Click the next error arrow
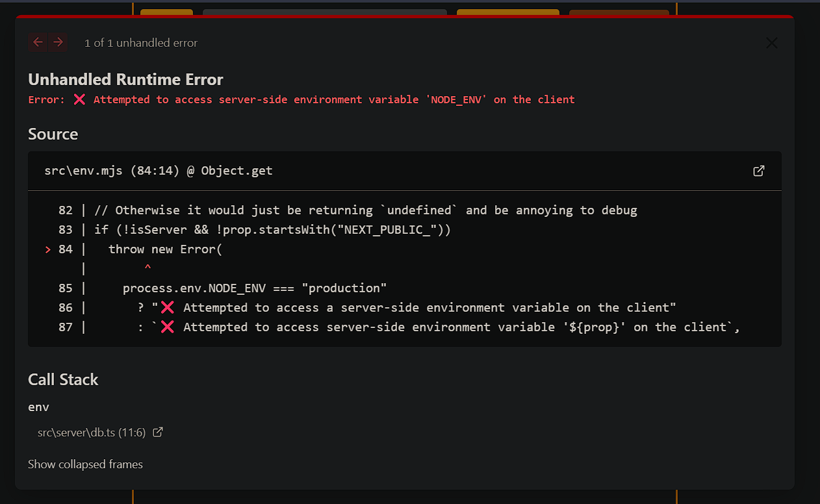The image size is (820, 504). pos(58,42)
